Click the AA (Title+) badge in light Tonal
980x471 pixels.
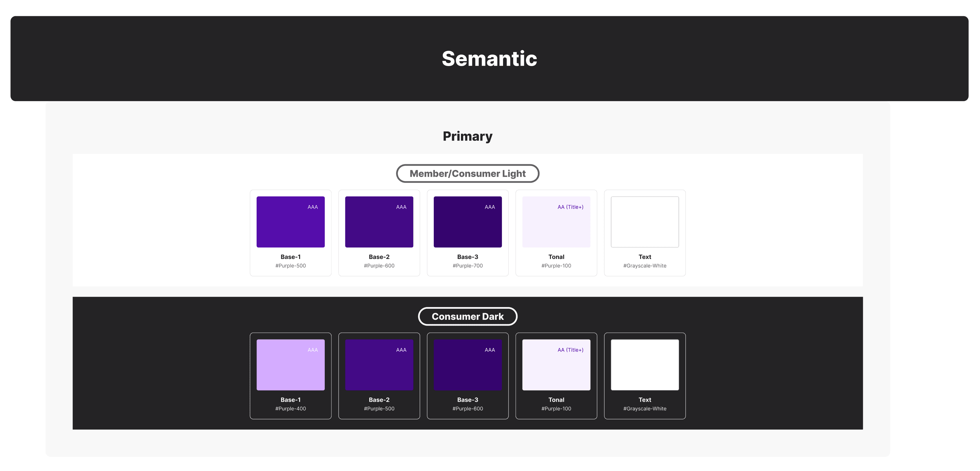pyautogui.click(x=570, y=207)
